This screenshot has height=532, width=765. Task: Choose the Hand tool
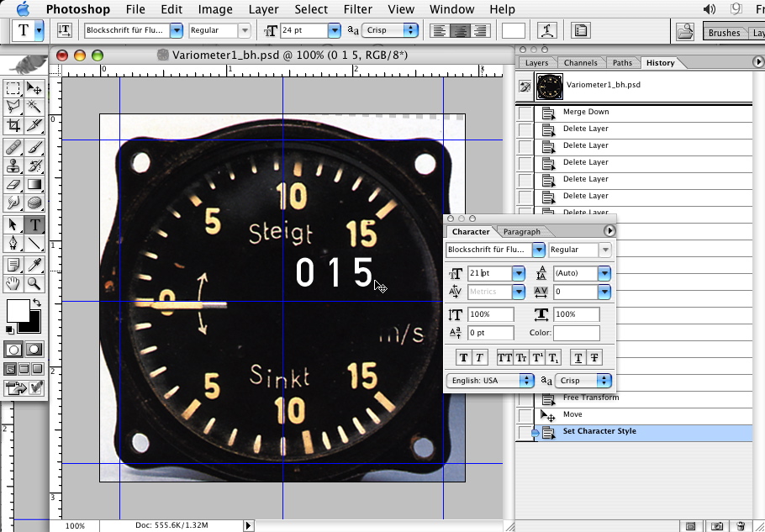tap(13, 285)
